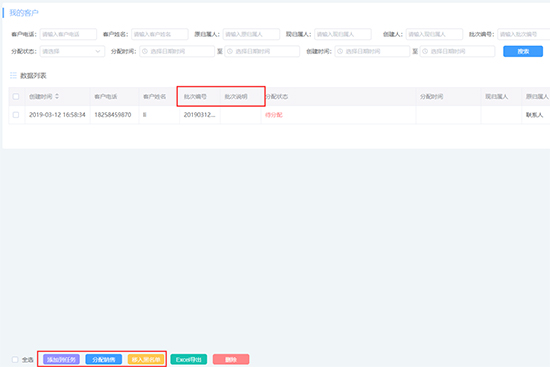Viewport: 550px width, 367px height.
Task: Focus the 客户姓名 input field
Action: (x=160, y=34)
